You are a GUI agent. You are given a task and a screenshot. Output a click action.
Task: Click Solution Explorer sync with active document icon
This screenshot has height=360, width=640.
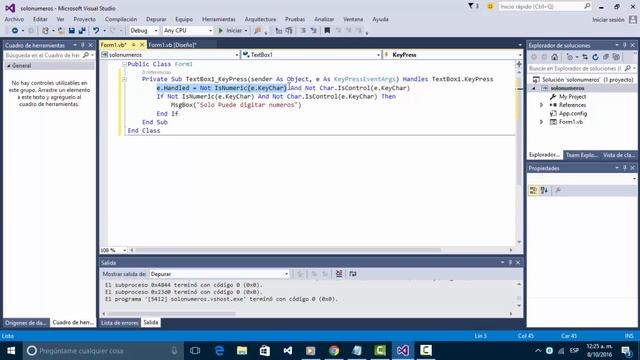point(585,57)
